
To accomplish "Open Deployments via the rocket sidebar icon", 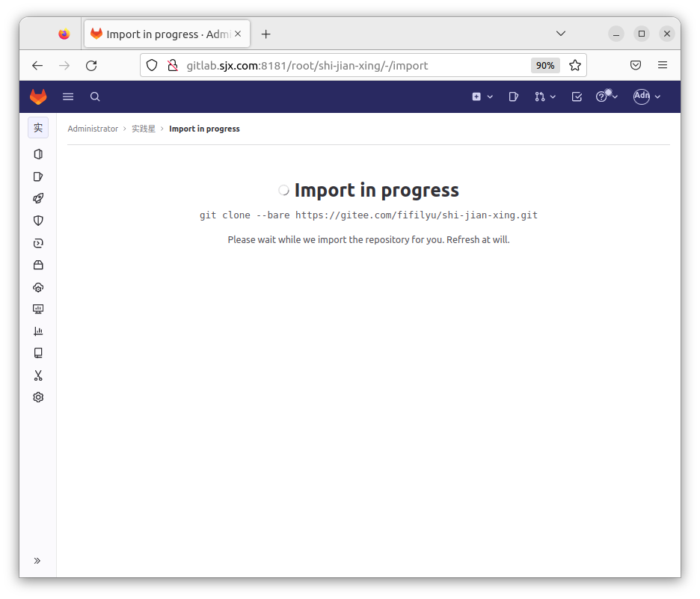I will point(38,198).
